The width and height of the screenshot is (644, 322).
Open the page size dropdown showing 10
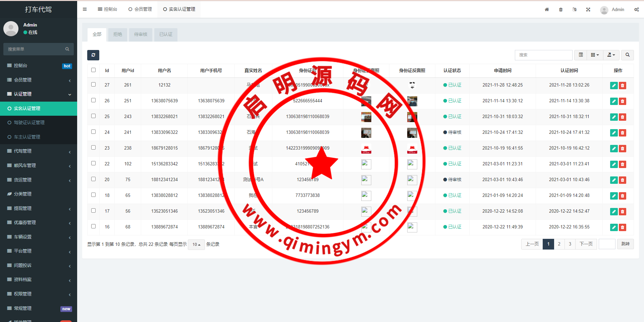pos(196,245)
